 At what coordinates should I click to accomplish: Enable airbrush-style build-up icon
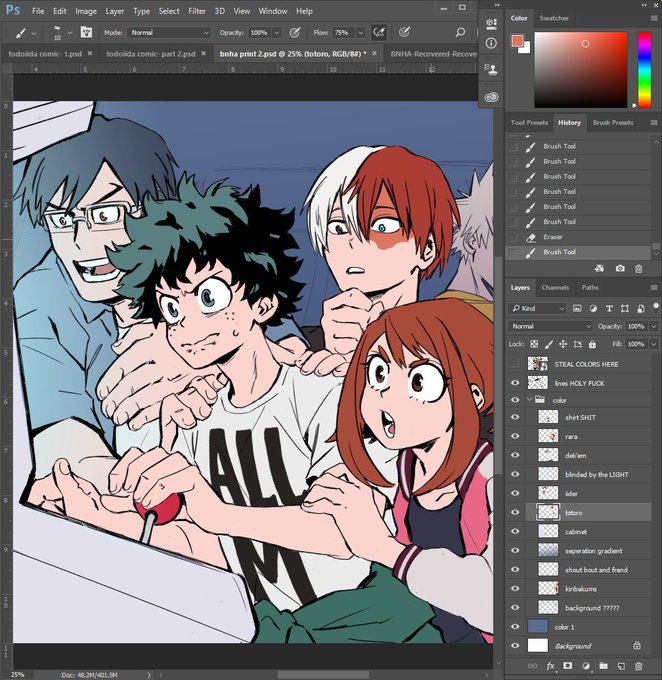(379, 32)
